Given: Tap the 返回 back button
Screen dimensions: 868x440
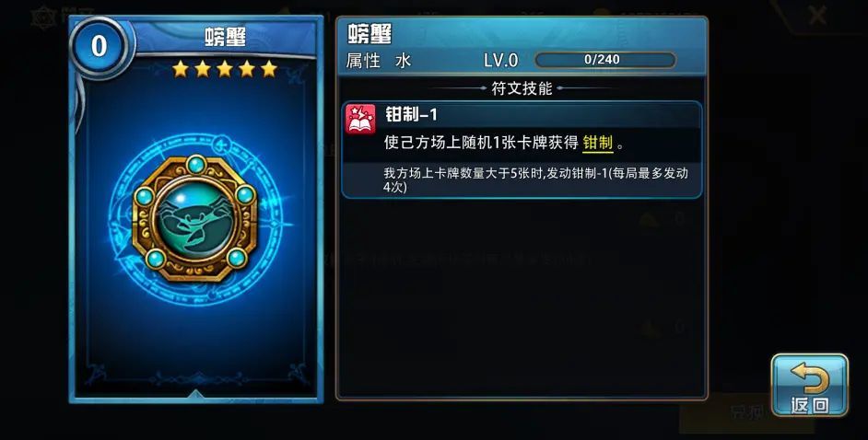Looking at the screenshot, I should coord(809,385).
